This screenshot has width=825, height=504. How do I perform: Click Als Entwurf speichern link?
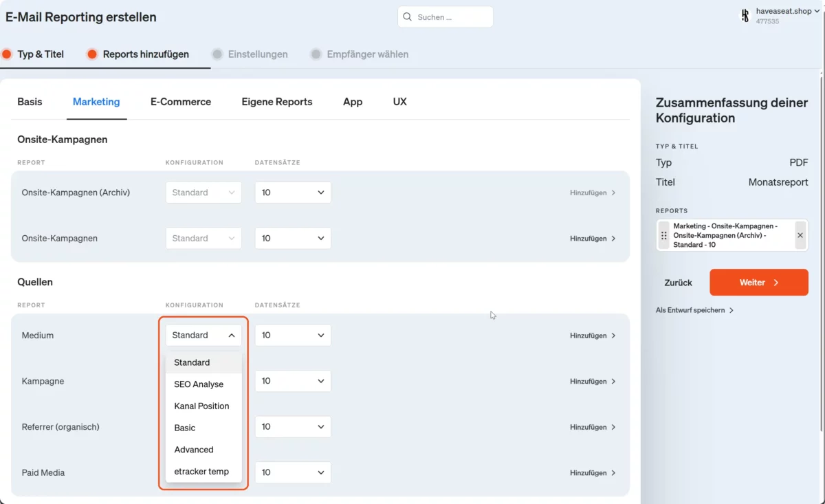(x=690, y=310)
